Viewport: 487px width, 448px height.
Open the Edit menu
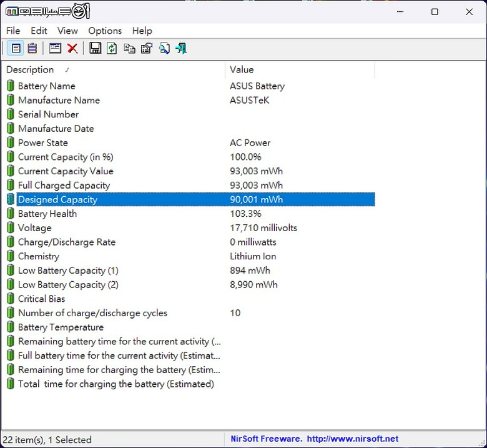click(x=39, y=31)
